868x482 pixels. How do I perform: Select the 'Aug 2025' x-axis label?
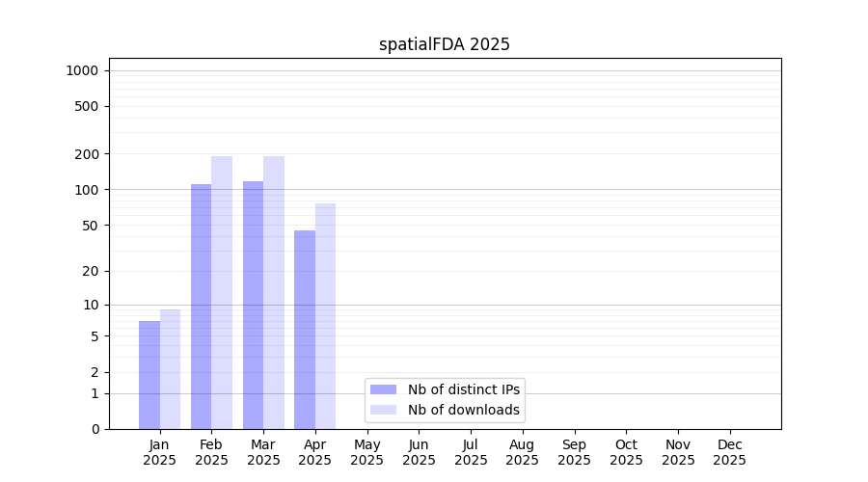coord(523,452)
